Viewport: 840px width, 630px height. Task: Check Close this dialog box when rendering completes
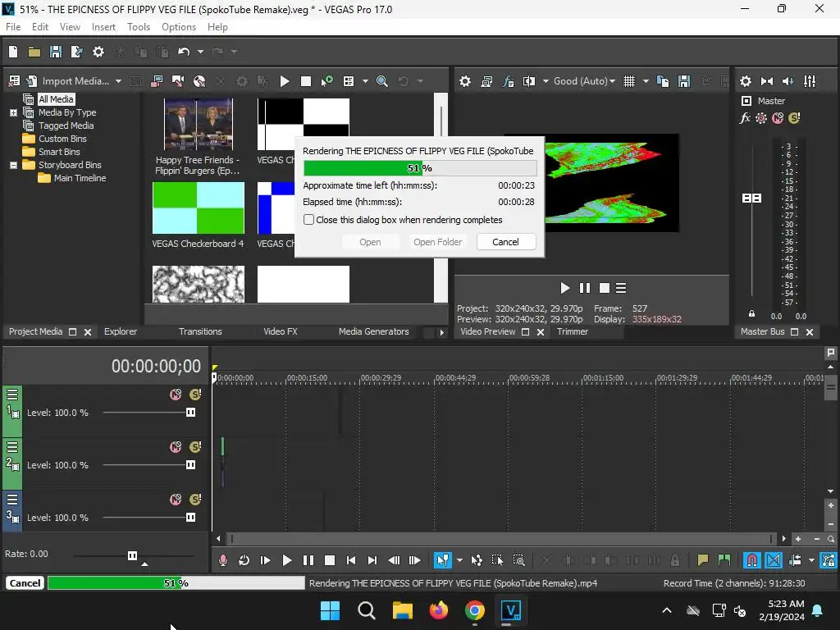click(308, 220)
